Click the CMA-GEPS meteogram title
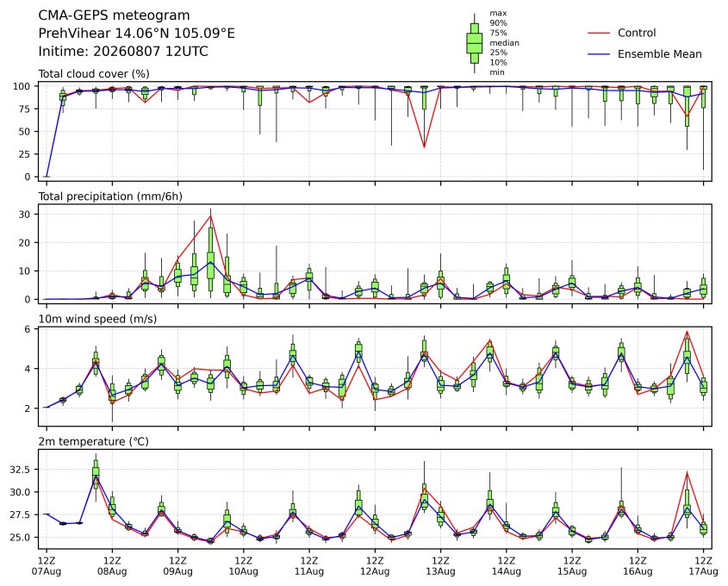The image size is (728, 586). [114, 16]
